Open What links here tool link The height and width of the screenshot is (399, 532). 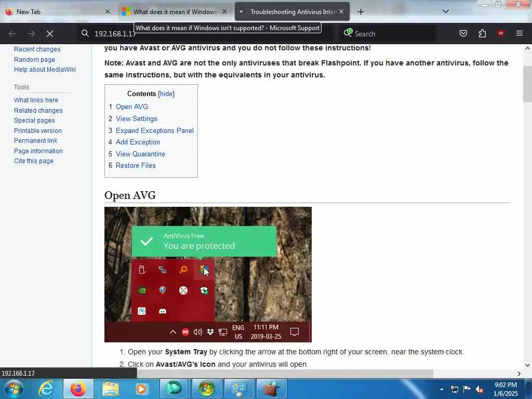(36, 100)
